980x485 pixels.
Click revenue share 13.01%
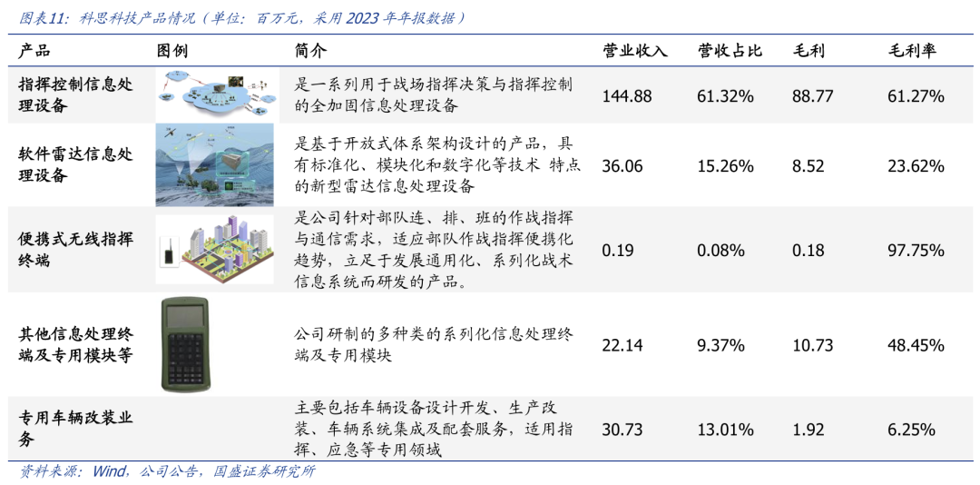coord(725,430)
